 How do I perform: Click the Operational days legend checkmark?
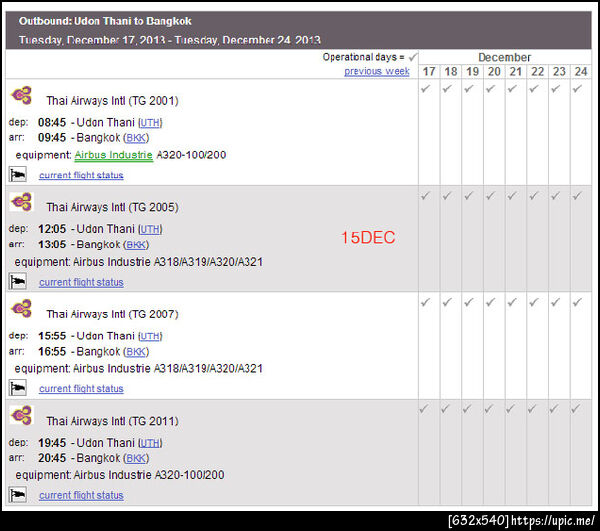point(413,57)
